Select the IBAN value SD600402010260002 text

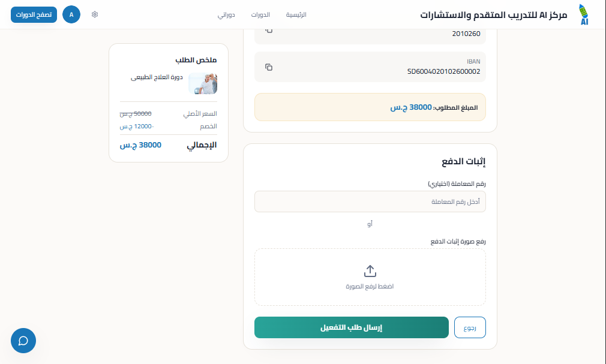pos(443,71)
